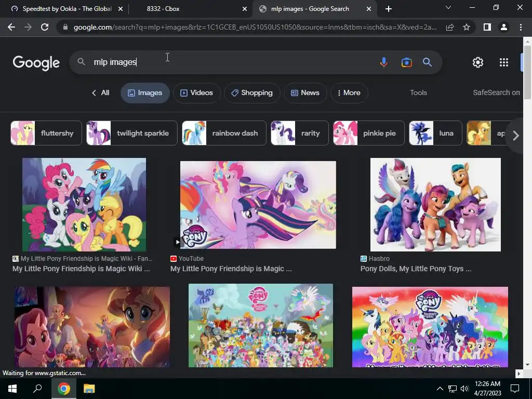
Task: Open Google apps grid
Action: [x=504, y=62]
